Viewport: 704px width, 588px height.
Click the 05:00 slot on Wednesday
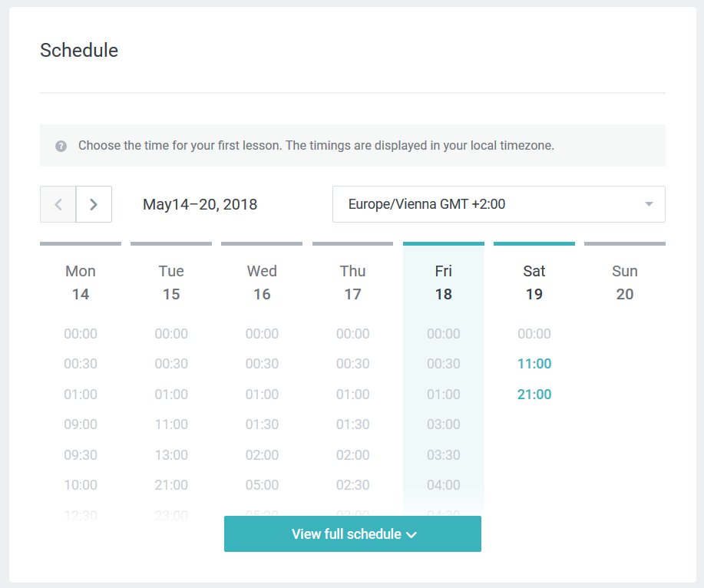(x=262, y=485)
